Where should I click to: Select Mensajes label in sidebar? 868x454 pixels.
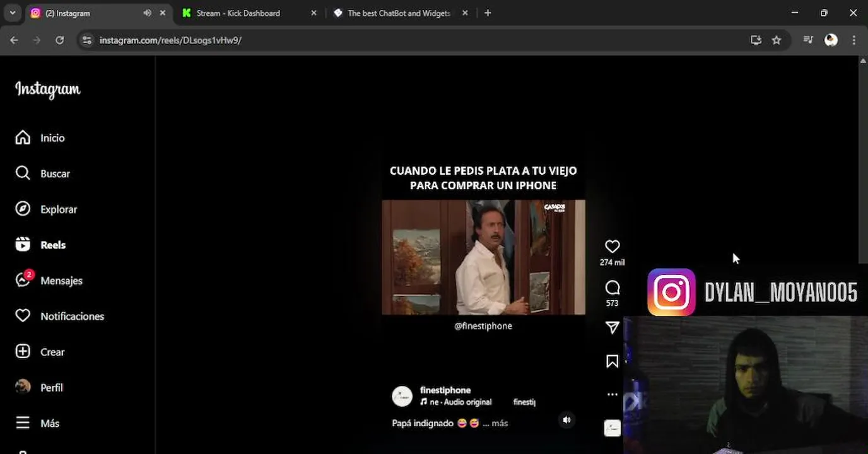point(61,281)
